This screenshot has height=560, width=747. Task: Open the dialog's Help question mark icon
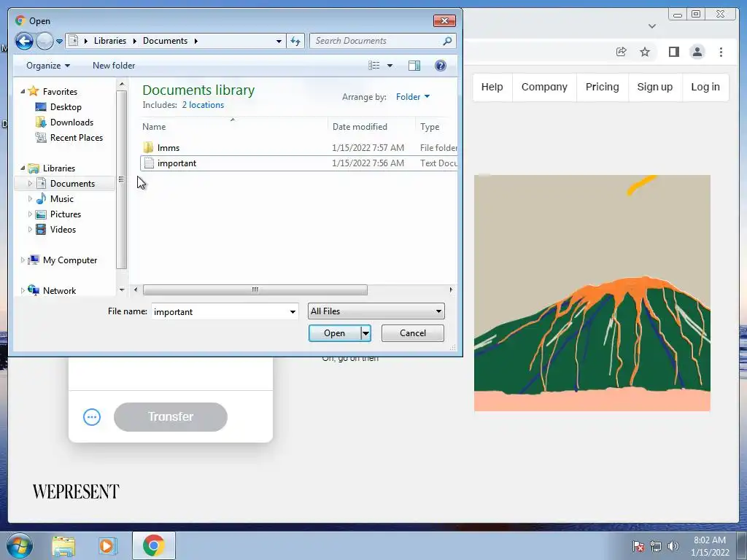[440, 66]
